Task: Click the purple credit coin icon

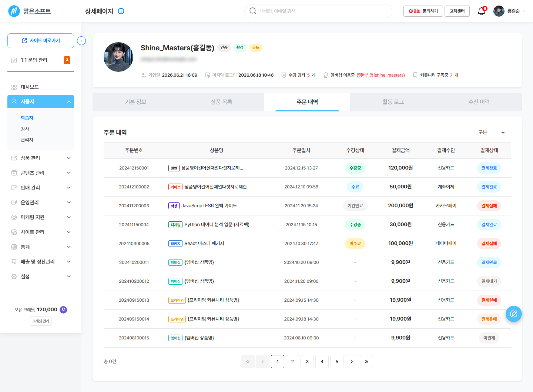Action: [x=63, y=309]
